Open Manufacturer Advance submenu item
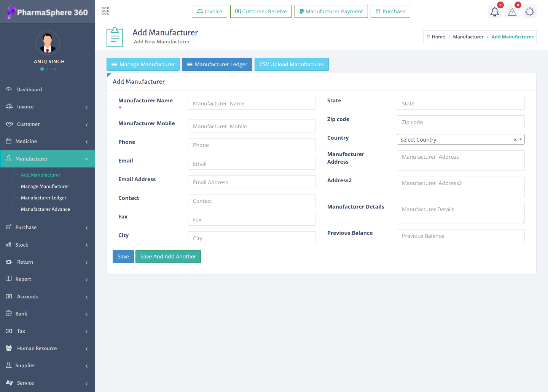This screenshot has width=548, height=392. [45, 209]
